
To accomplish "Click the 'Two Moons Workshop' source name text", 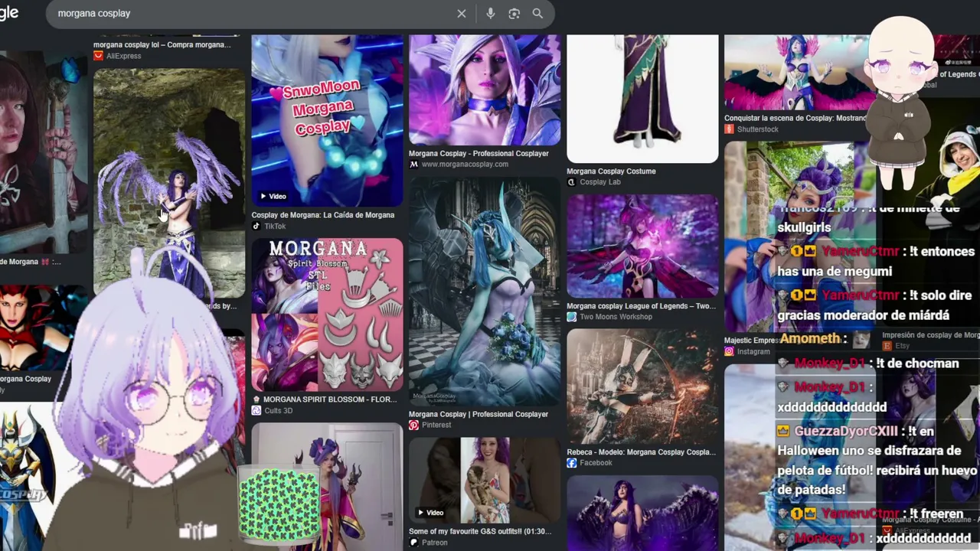I will (x=616, y=317).
